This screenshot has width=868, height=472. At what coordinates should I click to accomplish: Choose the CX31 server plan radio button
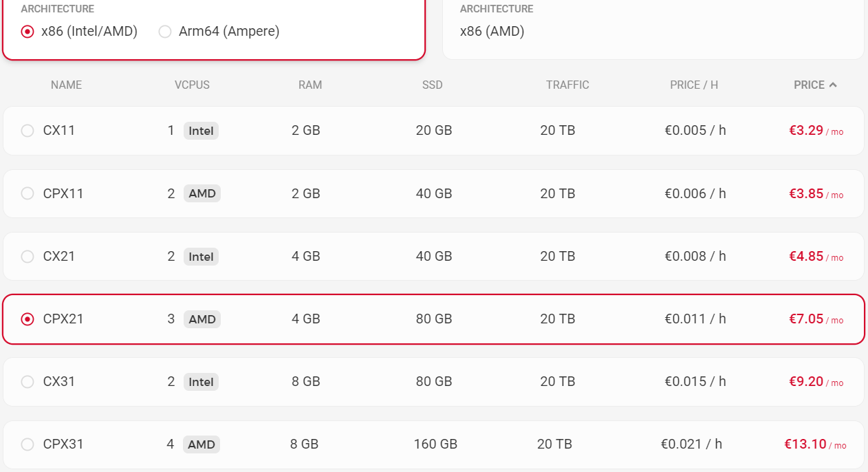tap(28, 382)
